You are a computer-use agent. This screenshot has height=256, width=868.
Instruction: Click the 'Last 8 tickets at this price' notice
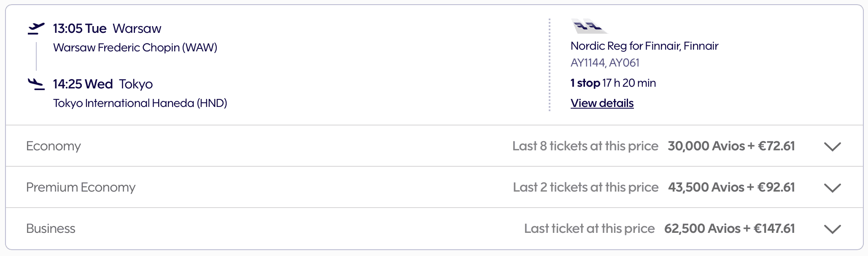[585, 146]
